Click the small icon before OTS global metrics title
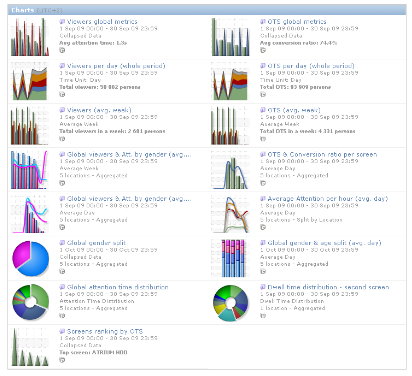This screenshot has width=412, height=376. pos(263,22)
